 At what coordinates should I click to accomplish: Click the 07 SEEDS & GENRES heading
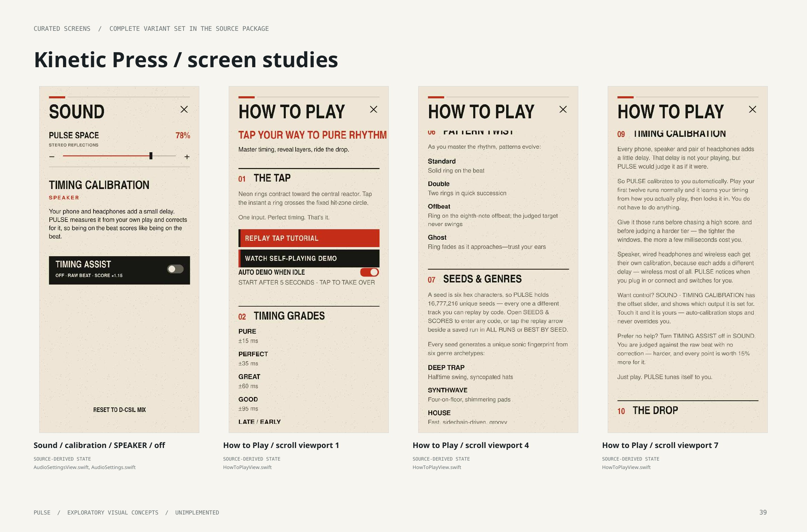(475, 279)
